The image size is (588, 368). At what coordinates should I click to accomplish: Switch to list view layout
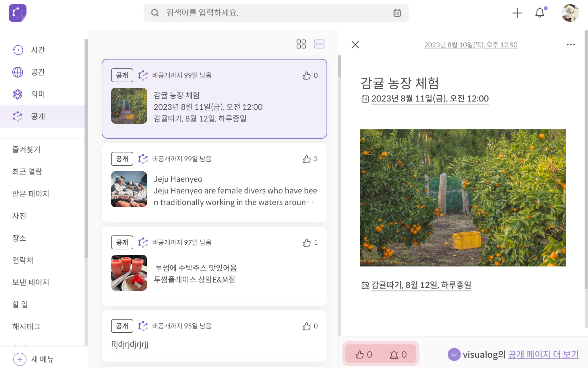pyautogui.click(x=319, y=44)
